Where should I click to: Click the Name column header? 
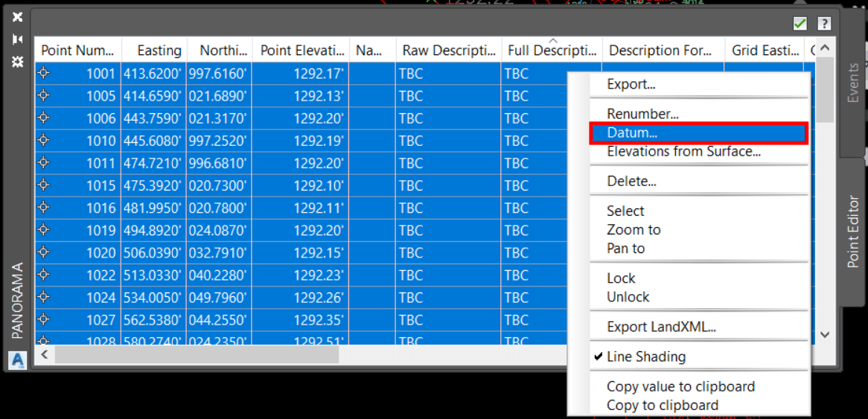pos(373,51)
